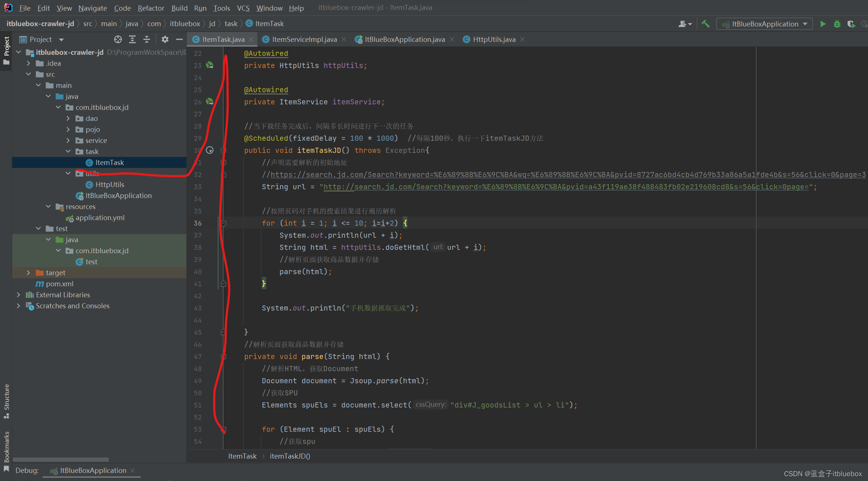
Task: Click itemTaskJD() in the bottom breadcrumb
Action: point(290,456)
